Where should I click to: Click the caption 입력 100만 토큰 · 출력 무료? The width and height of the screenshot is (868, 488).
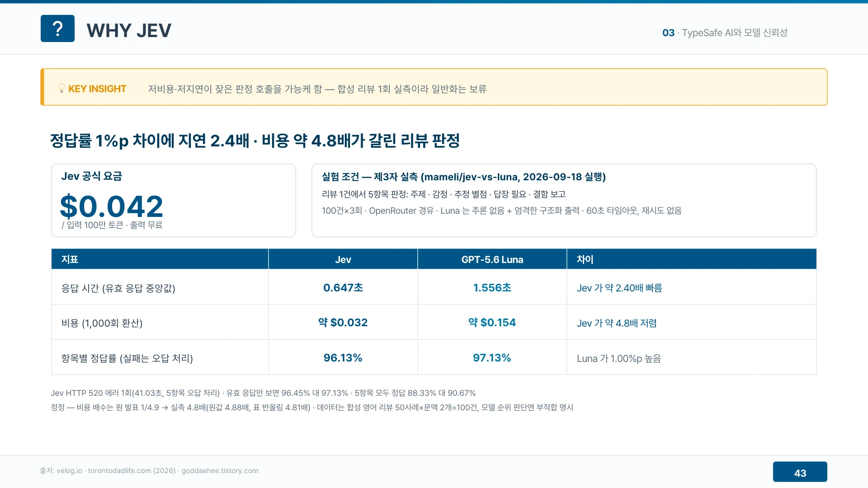coord(112,225)
